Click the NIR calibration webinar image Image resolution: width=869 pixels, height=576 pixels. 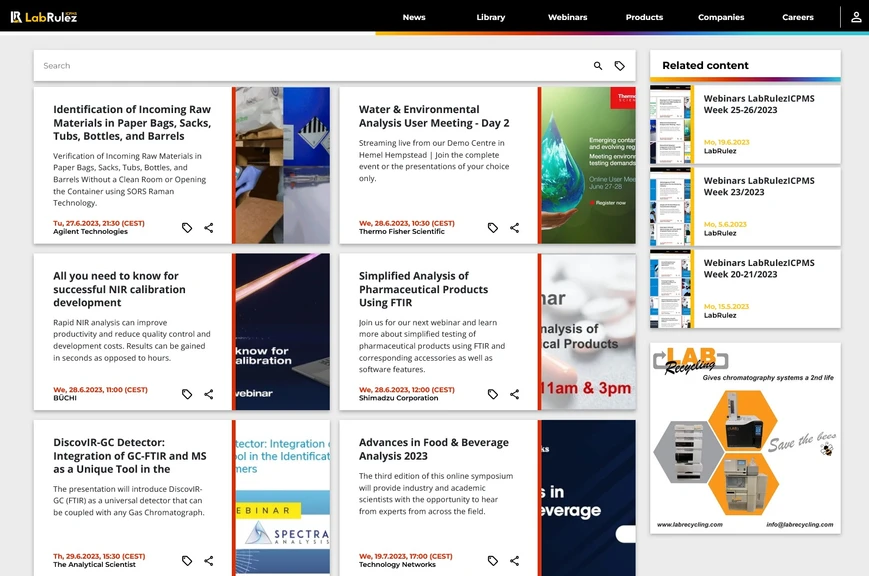283,332
